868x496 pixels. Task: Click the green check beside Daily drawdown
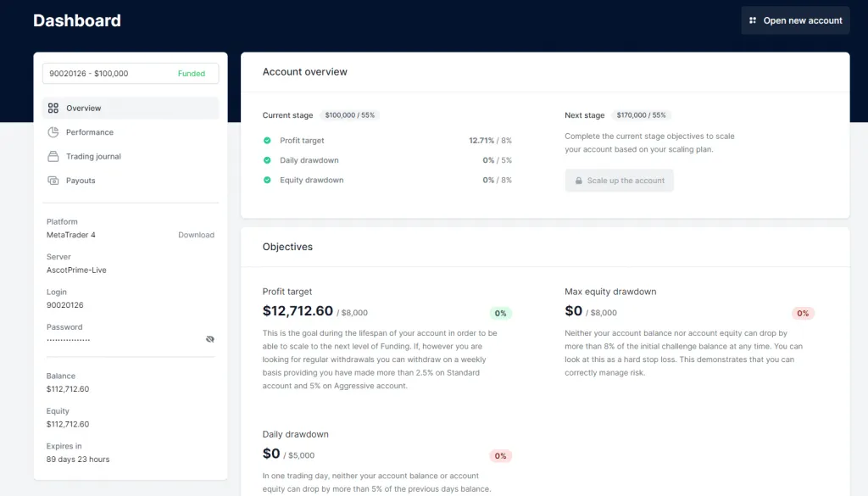pyautogui.click(x=267, y=160)
